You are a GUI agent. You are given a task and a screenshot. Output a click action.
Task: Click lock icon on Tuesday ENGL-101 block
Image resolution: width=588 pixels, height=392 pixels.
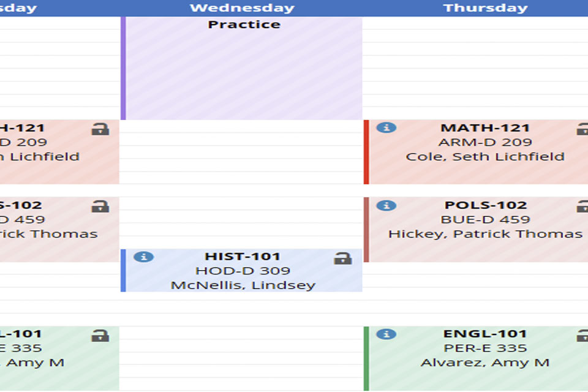pos(100,336)
